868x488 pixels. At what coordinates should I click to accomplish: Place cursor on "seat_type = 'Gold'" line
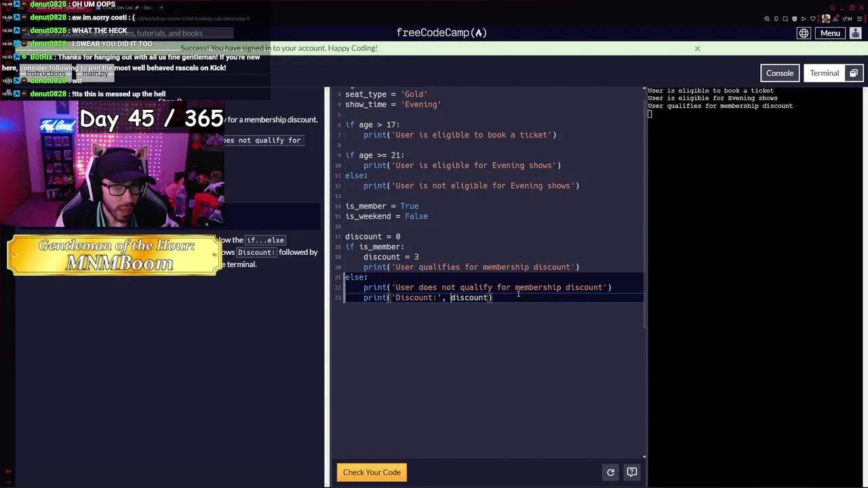point(386,94)
